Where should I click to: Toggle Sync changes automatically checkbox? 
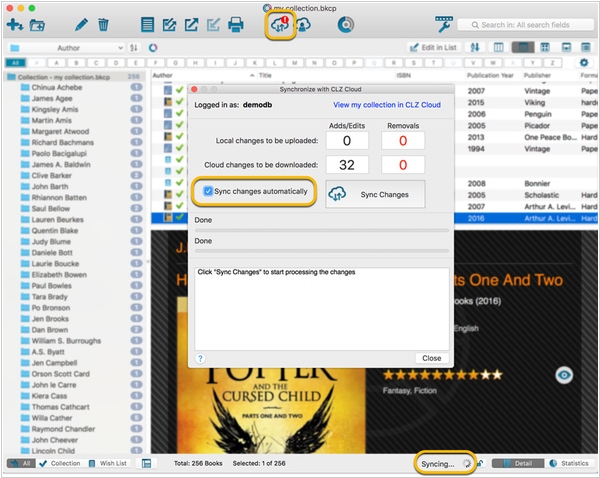coord(208,190)
